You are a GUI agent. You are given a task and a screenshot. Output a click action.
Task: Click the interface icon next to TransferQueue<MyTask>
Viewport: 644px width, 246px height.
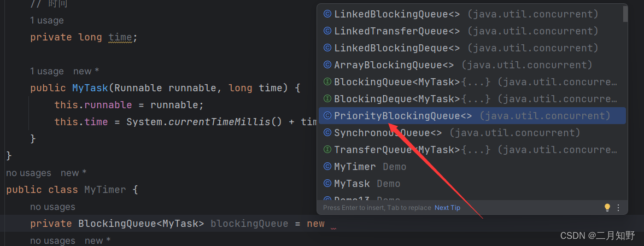[327, 150]
